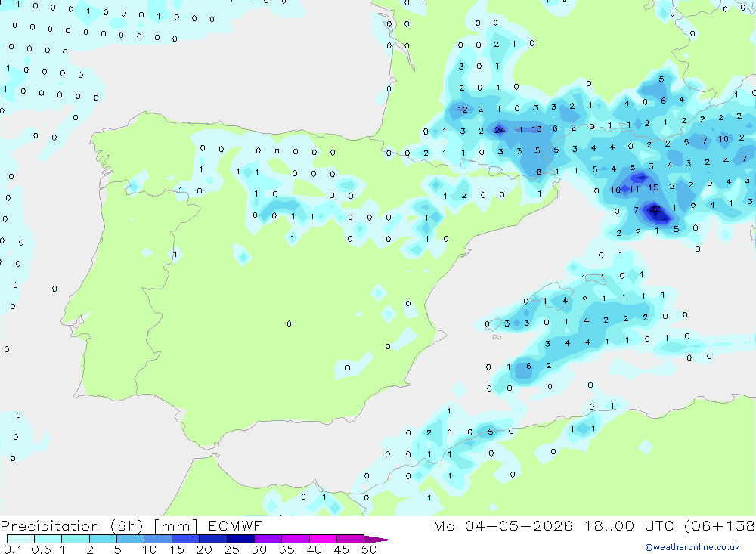
Task: Click the "32" precipitation maximum on the map
Action: pyautogui.click(x=655, y=209)
